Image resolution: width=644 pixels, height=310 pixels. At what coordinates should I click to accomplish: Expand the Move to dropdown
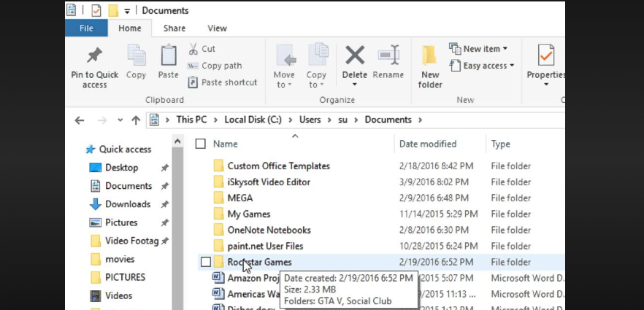tap(284, 85)
